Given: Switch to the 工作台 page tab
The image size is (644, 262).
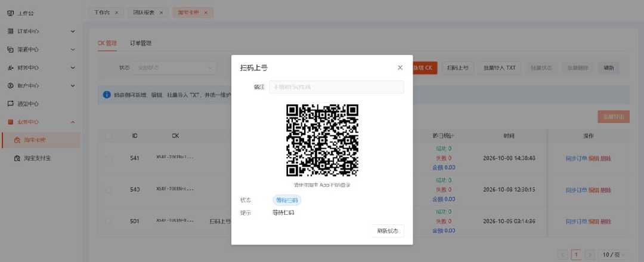Looking at the screenshot, I should pyautogui.click(x=102, y=13).
